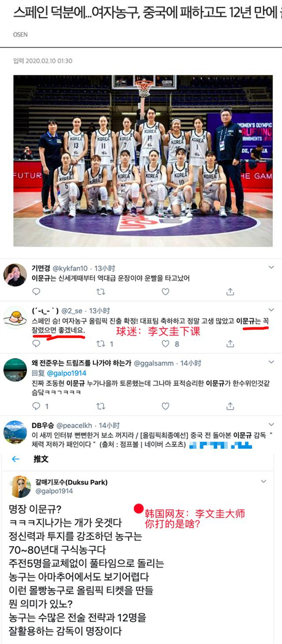Like ggalsamm's tweet
This screenshot has width=282, height=644.
[166, 406]
